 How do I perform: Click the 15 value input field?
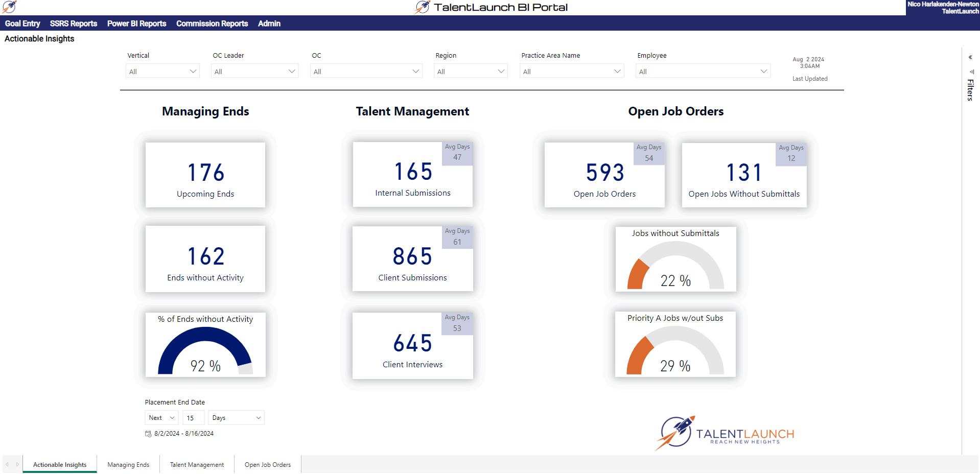[x=194, y=418]
